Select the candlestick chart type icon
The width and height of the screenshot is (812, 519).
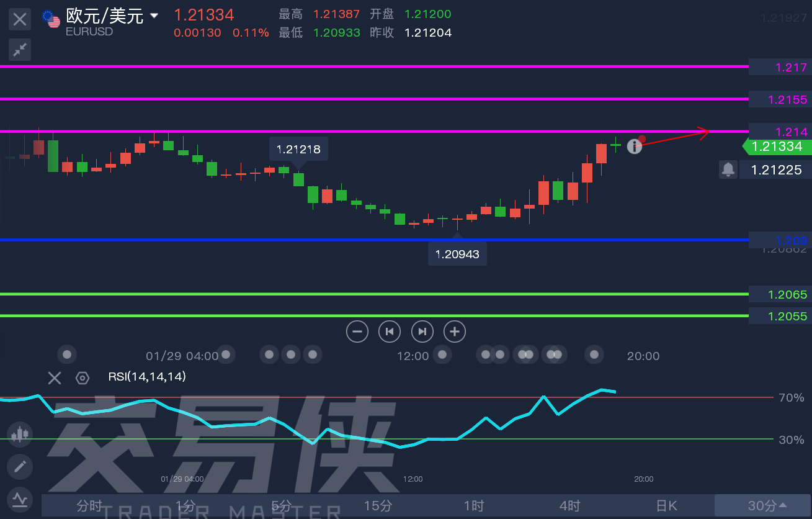pyautogui.click(x=20, y=434)
